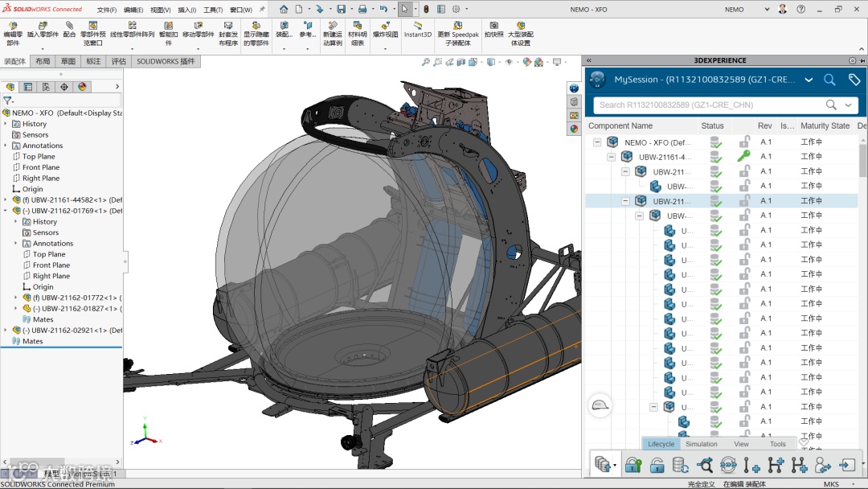
Task: Switch to the Simulation tab
Action: (701, 444)
